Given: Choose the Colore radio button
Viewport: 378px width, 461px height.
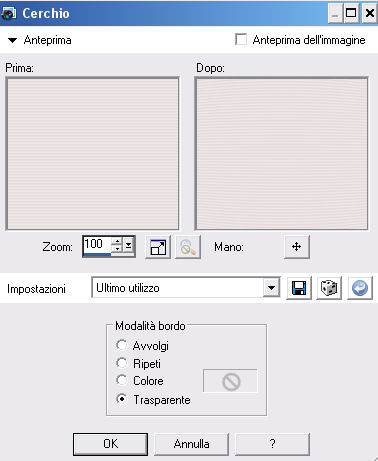Looking at the screenshot, I should pyautogui.click(x=121, y=380).
